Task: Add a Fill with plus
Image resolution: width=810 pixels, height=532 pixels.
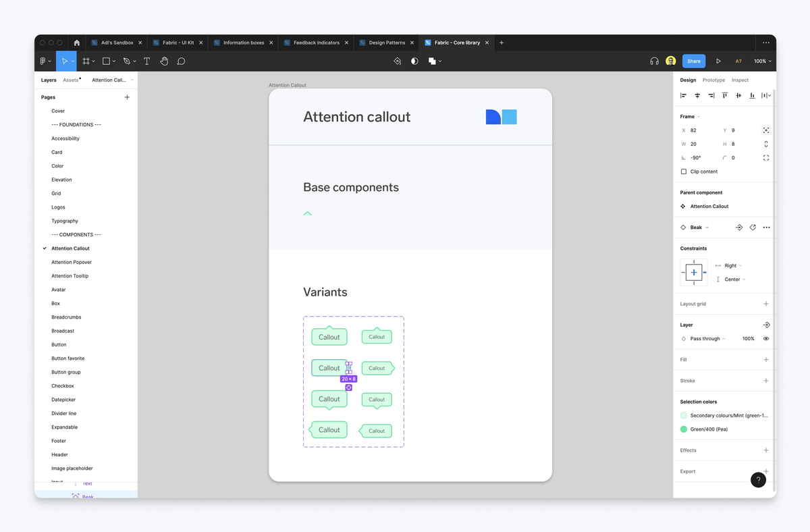Action: tap(766, 360)
